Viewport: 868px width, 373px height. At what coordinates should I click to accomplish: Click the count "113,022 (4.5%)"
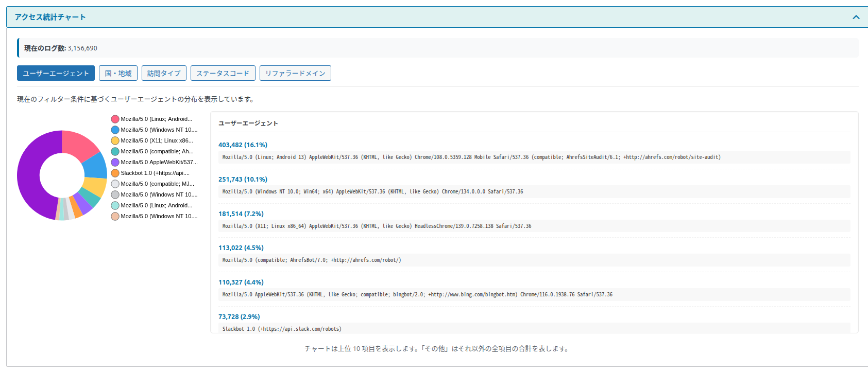click(241, 248)
